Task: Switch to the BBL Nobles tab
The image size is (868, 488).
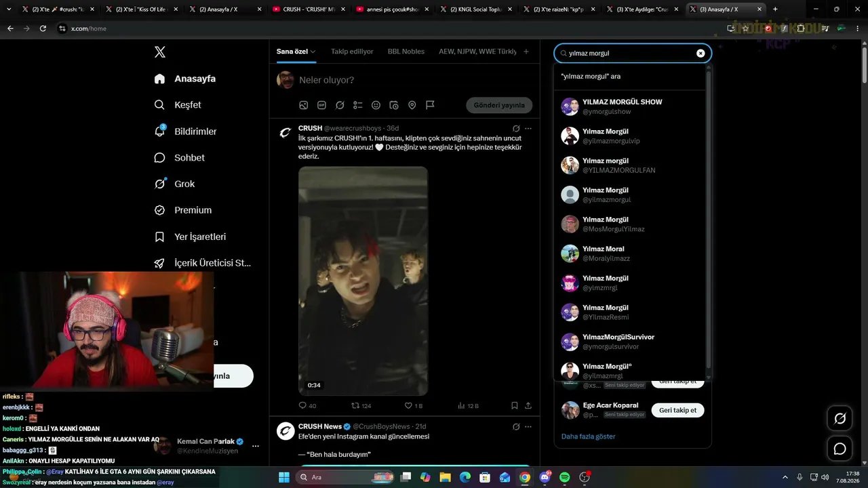Action: [x=406, y=52]
